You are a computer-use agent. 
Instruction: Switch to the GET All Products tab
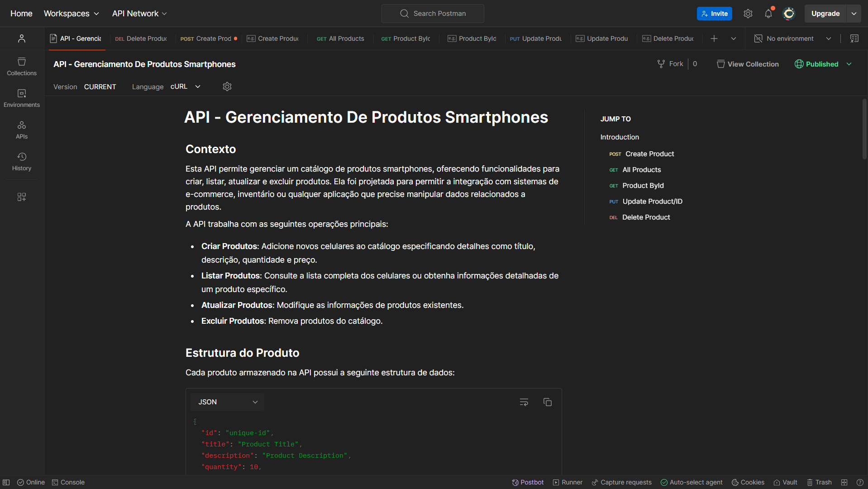[341, 38]
